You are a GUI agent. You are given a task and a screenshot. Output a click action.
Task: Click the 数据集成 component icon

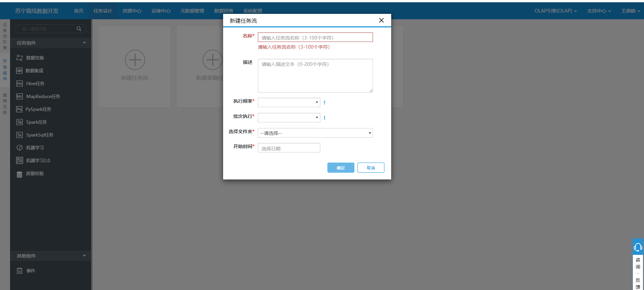(x=19, y=71)
